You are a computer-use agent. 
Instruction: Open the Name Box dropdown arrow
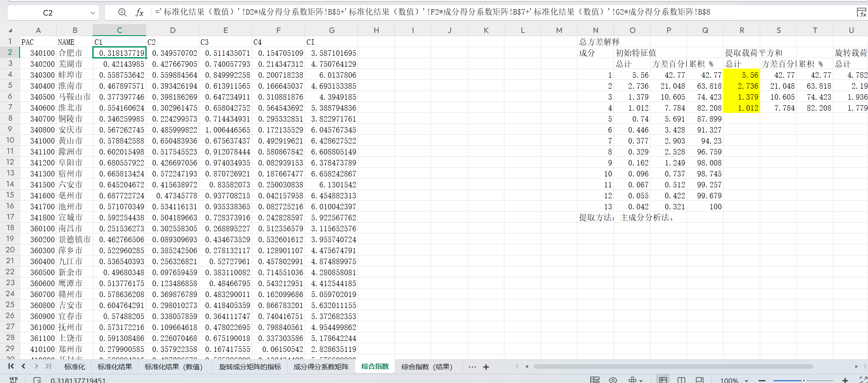coord(93,13)
